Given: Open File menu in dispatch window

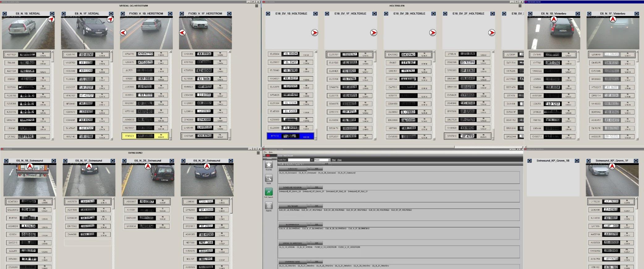Looking at the screenshot, I should [x=265, y=152].
